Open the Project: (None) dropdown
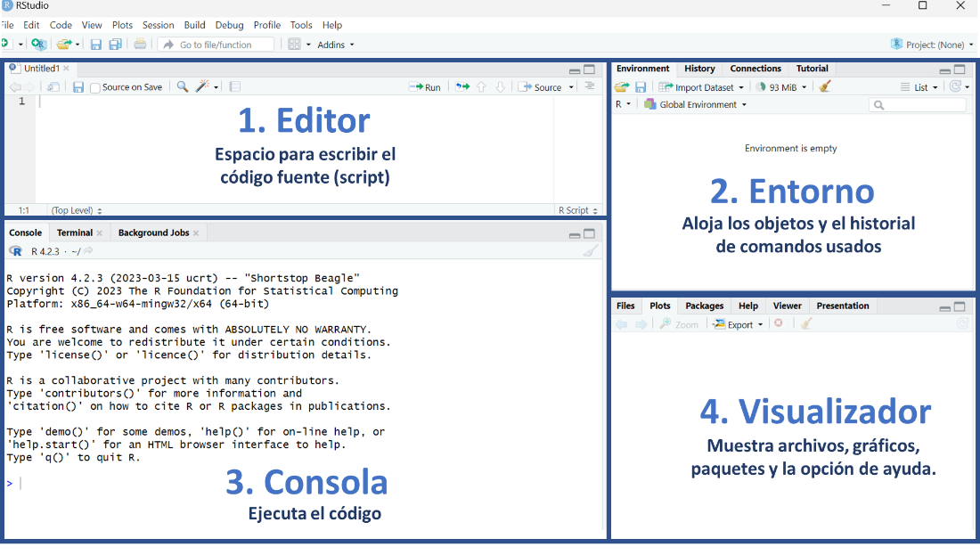The width and height of the screenshot is (980, 555). tap(932, 45)
